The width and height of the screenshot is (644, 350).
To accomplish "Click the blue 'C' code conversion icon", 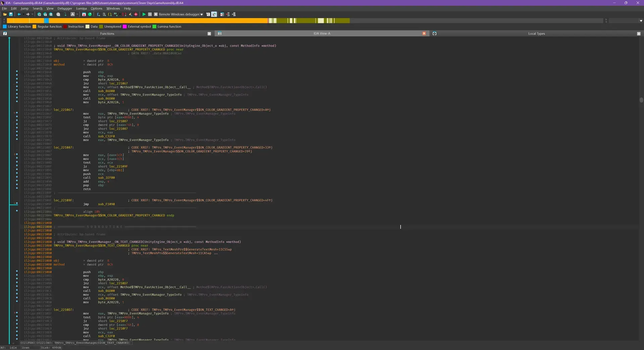I will (98, 14).
